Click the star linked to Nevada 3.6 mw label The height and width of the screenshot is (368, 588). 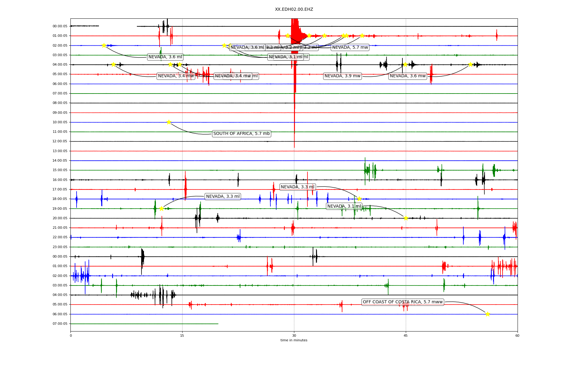[470, 64]
